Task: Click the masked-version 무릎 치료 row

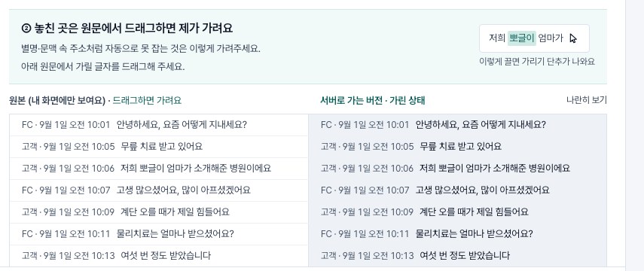Action: pos(457,147)
